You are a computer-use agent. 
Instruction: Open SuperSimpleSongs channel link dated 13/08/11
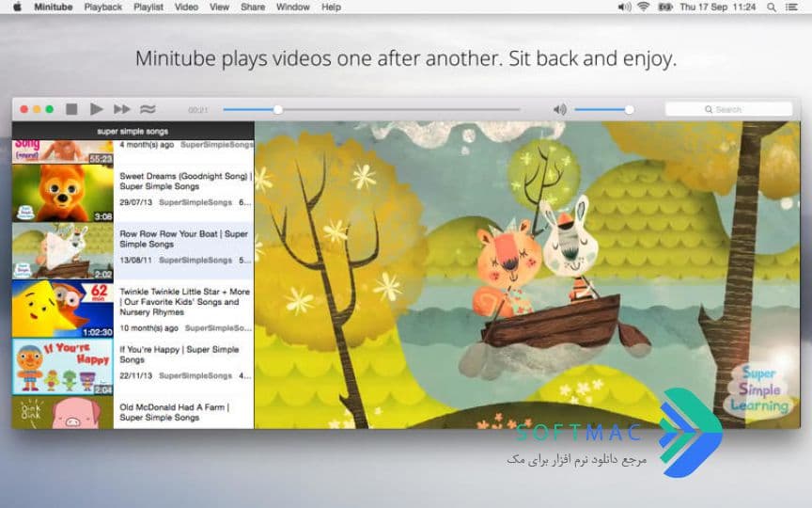(x=195, y=261)
